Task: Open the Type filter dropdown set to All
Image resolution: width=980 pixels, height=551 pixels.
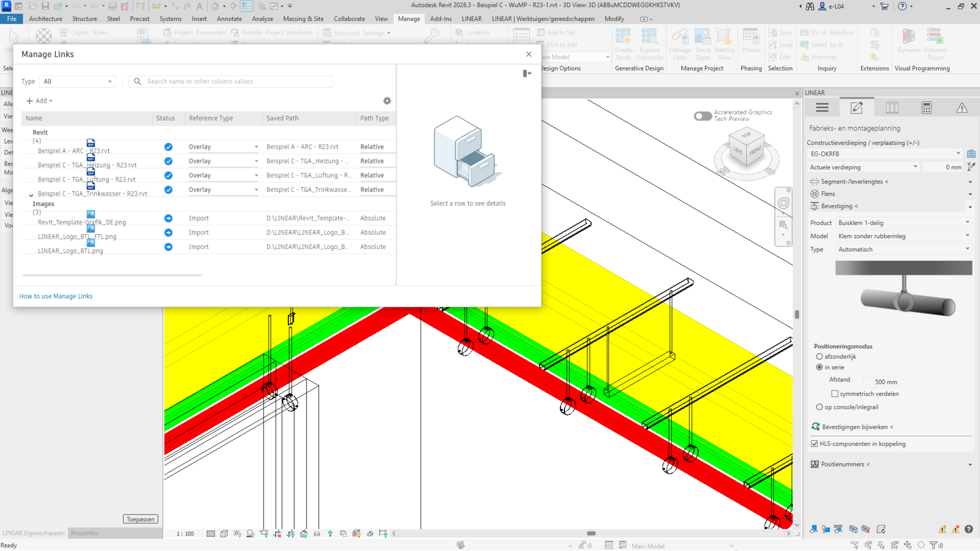Action: coord(77,82)
